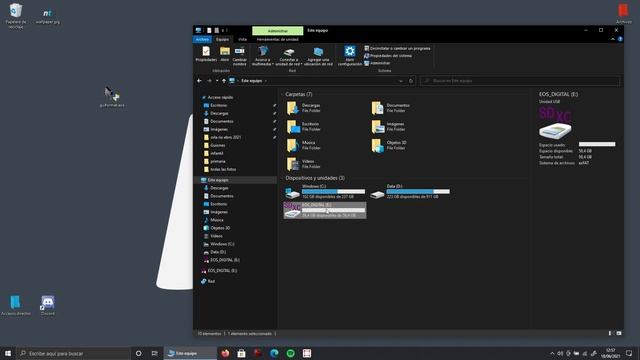Screen dimensions: 640x360
Task: Open Herramientas de unidad tab
Action: pyautogui.click(x=278, y=39)
